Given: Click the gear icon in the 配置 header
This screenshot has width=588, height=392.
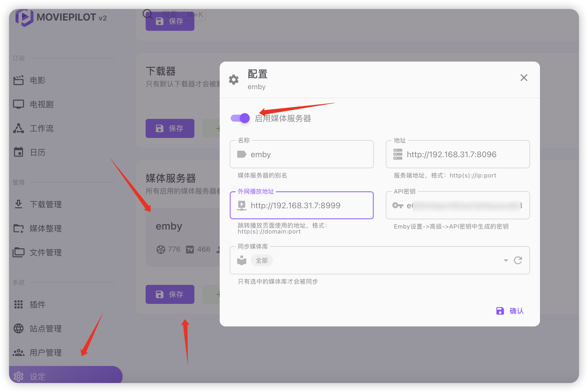Looking at the screenshot, I should tap(234, 79).
